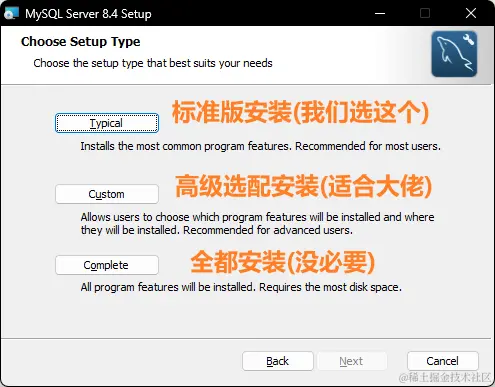
Task: Click the greyed-out Next button
Action: pos(352,361)
